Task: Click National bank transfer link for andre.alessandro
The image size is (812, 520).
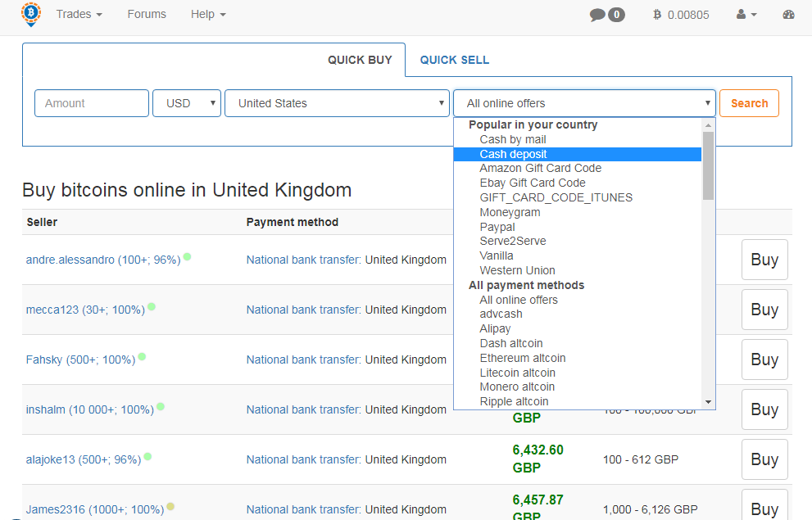Action: (303, 260)
